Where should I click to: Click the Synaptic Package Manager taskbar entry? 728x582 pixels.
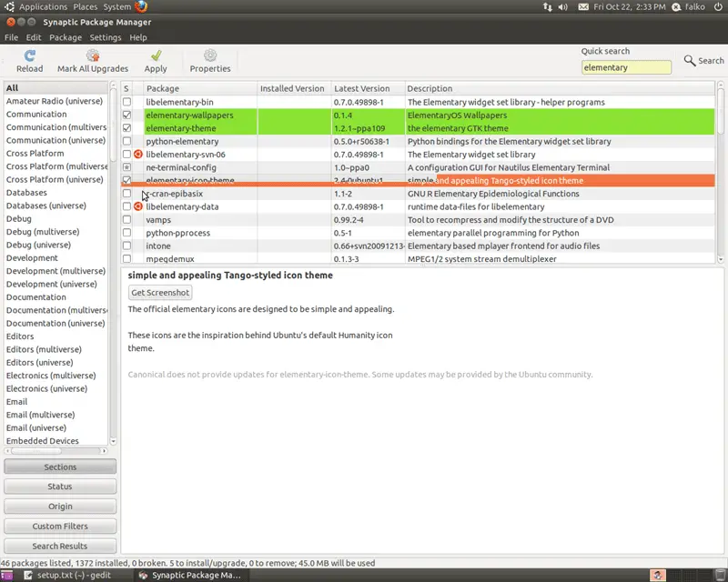(192, 576)
